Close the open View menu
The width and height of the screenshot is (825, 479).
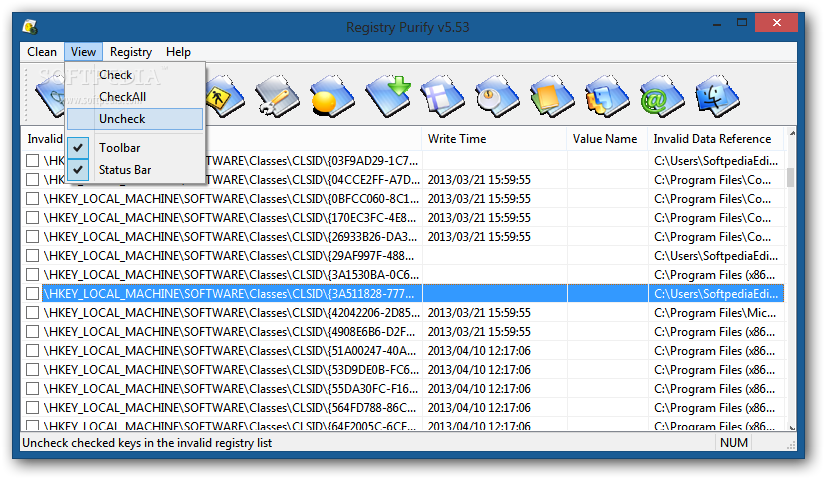point(83,52)
